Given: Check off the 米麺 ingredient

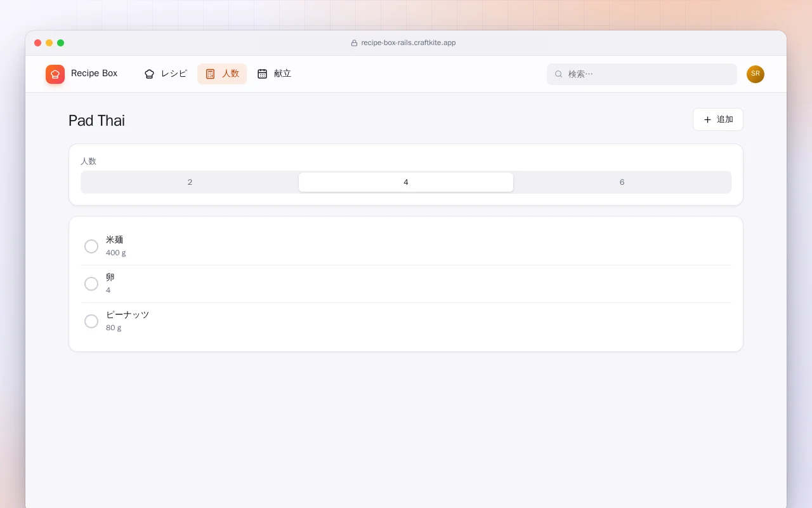Looking at the screenshot, I should point(91,246).
